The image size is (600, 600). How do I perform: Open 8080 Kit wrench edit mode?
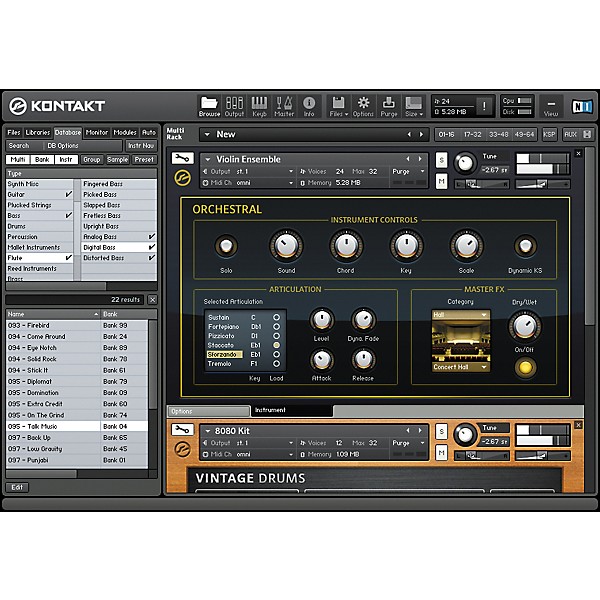pyautogui.click(x=183, y=430)
